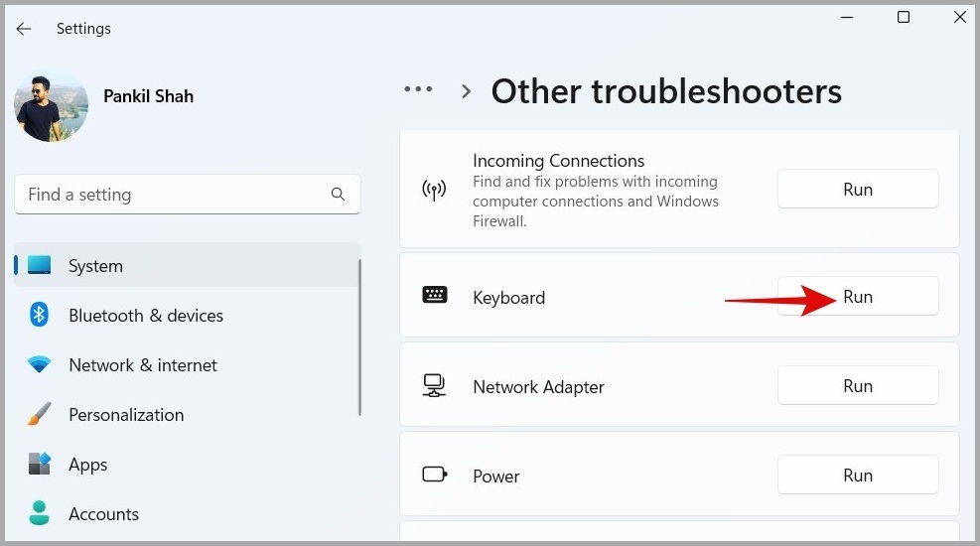980x546 pixels.
Task: Run the Network Adapter troubleshooter
Action: pos(858,386)
